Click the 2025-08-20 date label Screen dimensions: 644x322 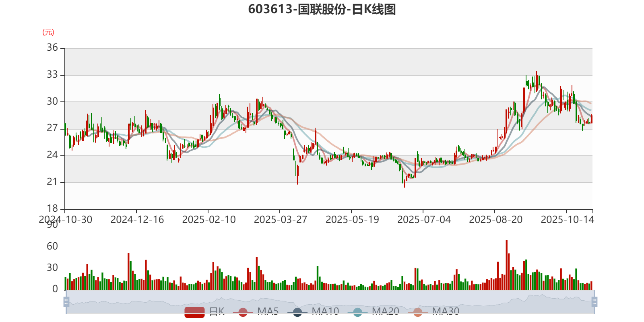click(495, 220)
